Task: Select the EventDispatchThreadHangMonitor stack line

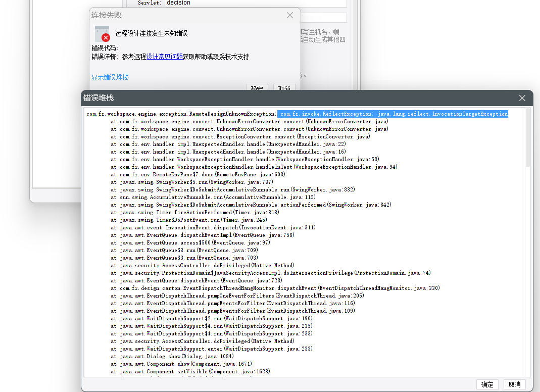Action: (x=275, y=288)
